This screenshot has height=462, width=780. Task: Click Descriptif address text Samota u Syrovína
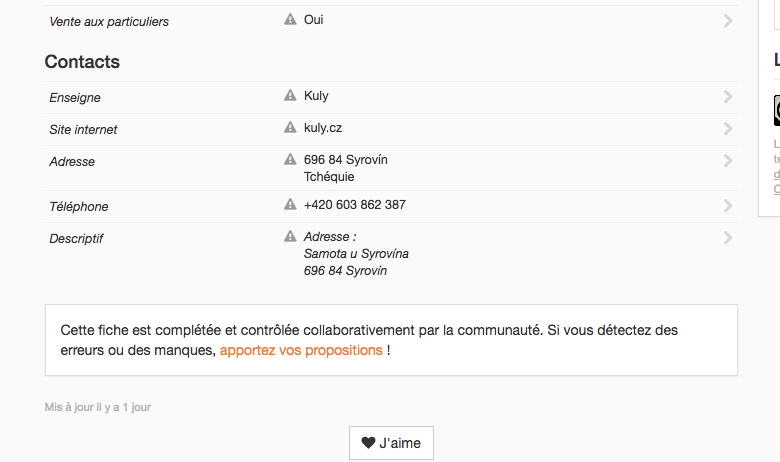tap(356, 254)
